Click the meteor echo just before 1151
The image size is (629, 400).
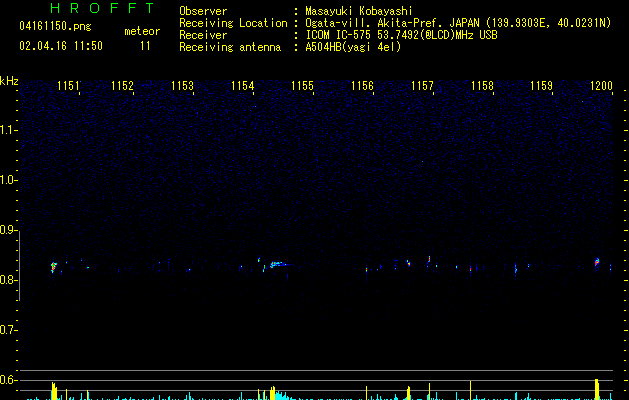(x=53, y=267)
